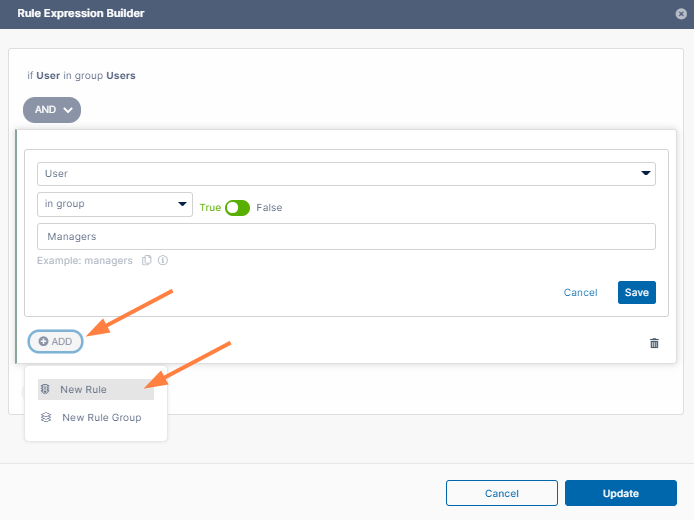Select the True label of the toggle
Screen dimensions: 694x520
click(x=210, y=208)
